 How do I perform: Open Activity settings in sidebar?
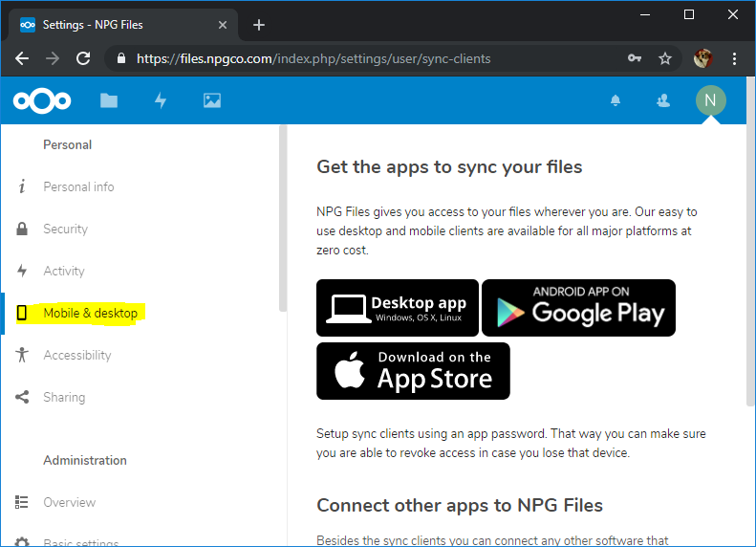click(64, 271)
